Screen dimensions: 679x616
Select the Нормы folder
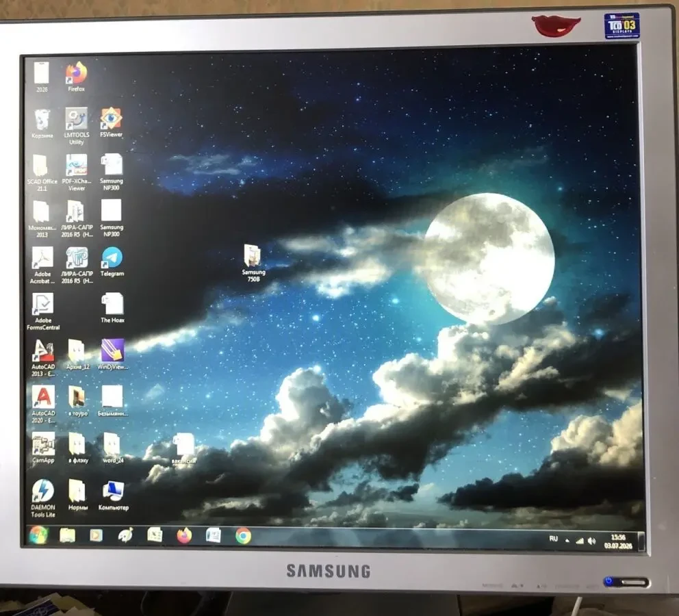(x=78, y=495)
